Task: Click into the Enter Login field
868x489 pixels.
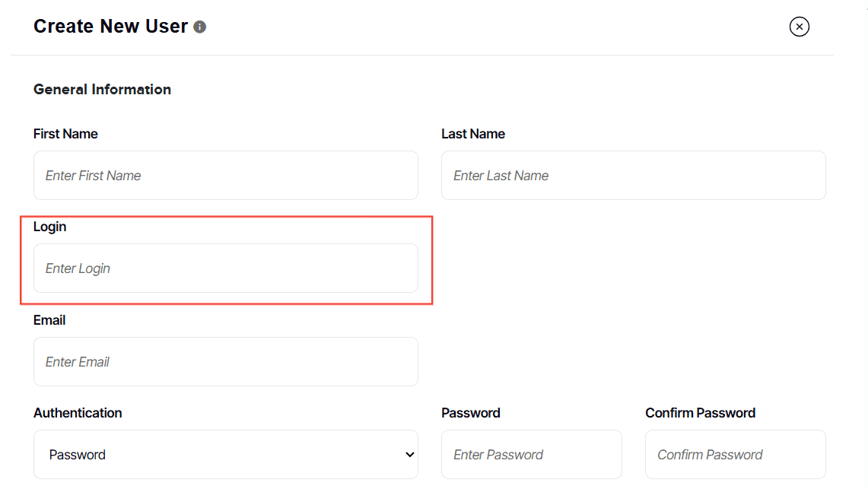Action: point(225,268)
